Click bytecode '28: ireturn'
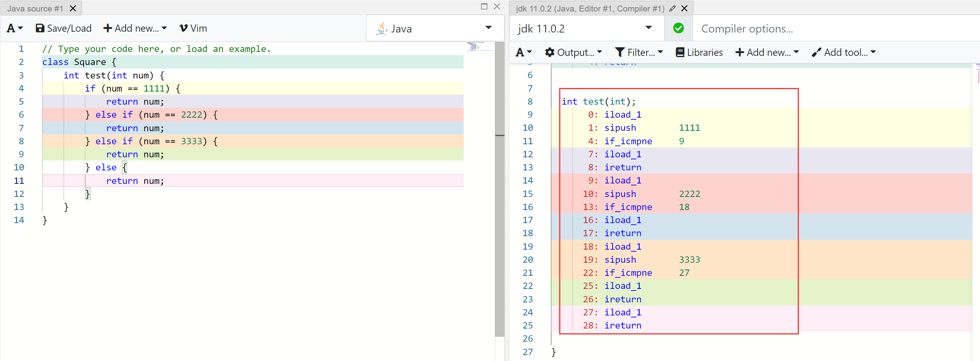The width and height of the screenshot is (980, 361). click(612, 326)
